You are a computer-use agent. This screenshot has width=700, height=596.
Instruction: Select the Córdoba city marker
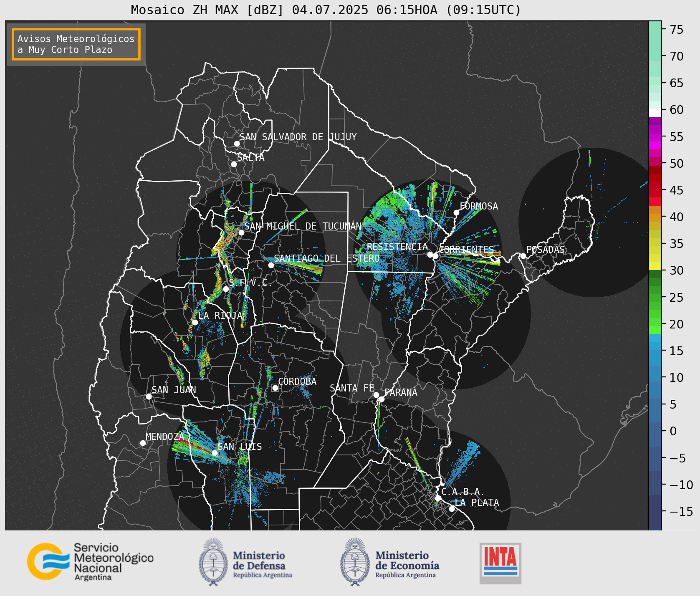point(275,388)
